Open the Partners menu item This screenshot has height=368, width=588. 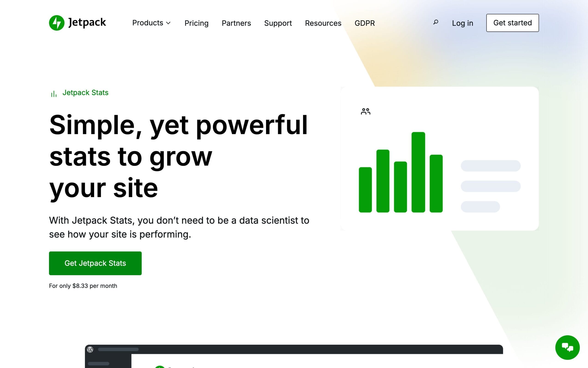(x=236, y=23)
